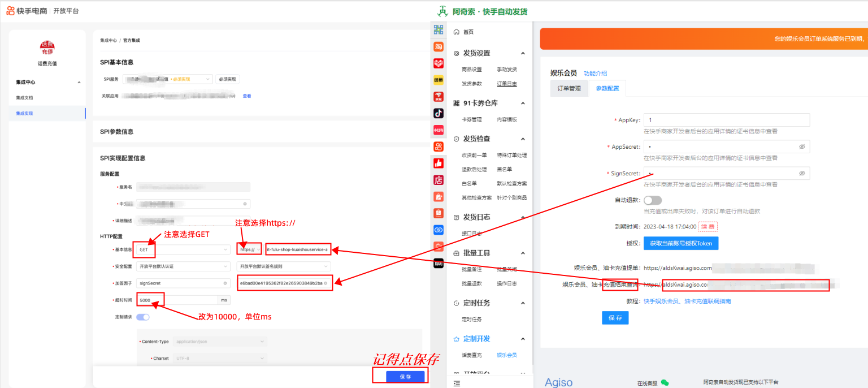Click the red thumbs-up platform icon
Viewport: 868px width, 388px height.
(x=439, y=163)
